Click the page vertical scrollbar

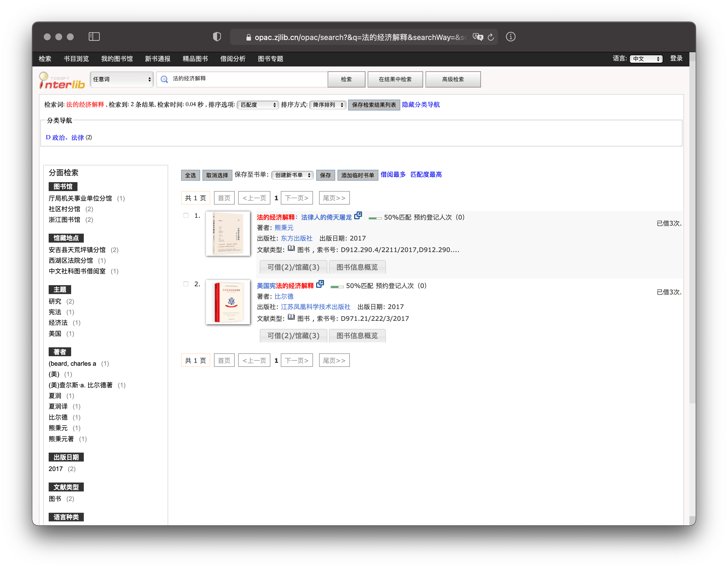tap(692, 232)
